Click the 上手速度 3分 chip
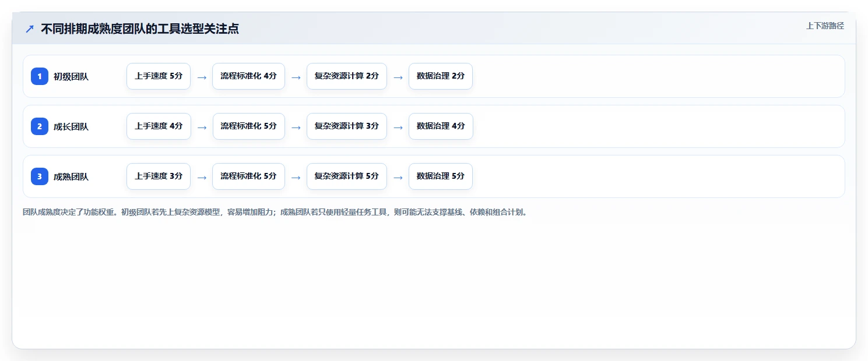The height and width of the screenshot is (361, 868). click(x=159, y=176)
